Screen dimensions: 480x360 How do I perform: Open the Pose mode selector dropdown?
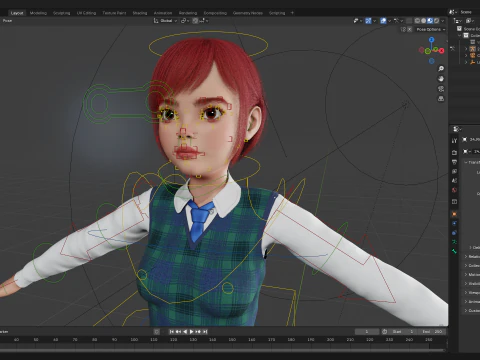[7, 21]
